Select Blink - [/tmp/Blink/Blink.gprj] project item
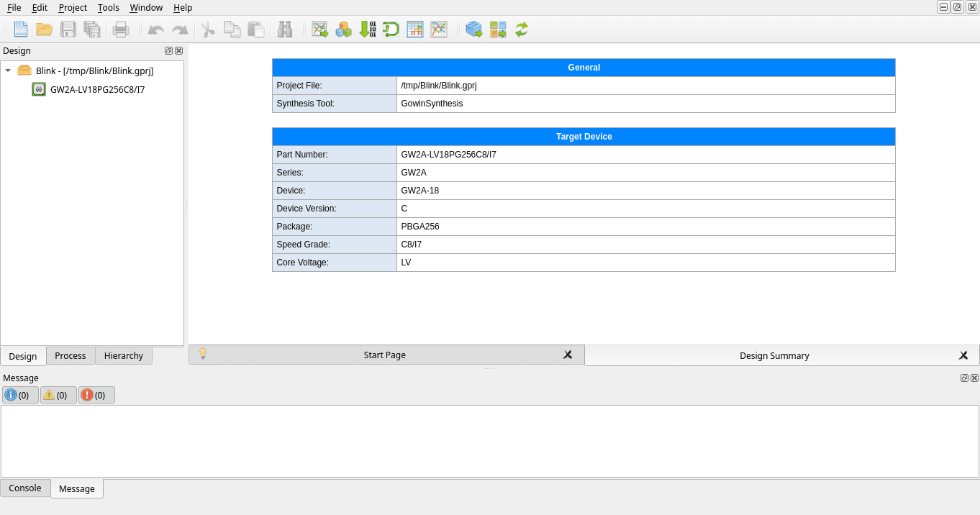This screenshot has width=980, height=515. pos(95,70)
